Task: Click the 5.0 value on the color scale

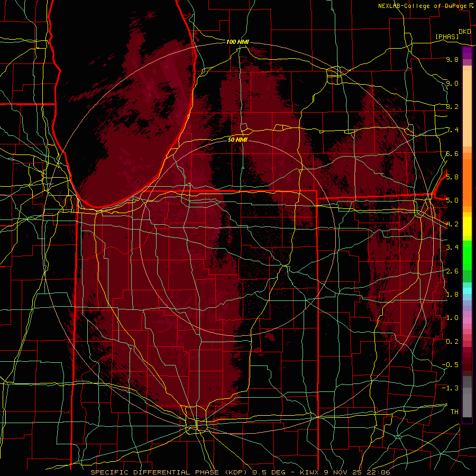Action: pyautogui.click(x=452, y=200)
